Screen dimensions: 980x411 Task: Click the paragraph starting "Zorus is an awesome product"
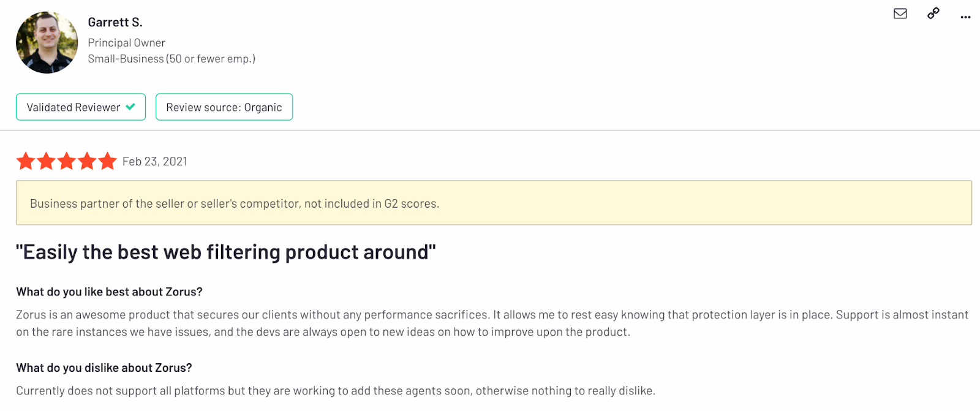492,323
